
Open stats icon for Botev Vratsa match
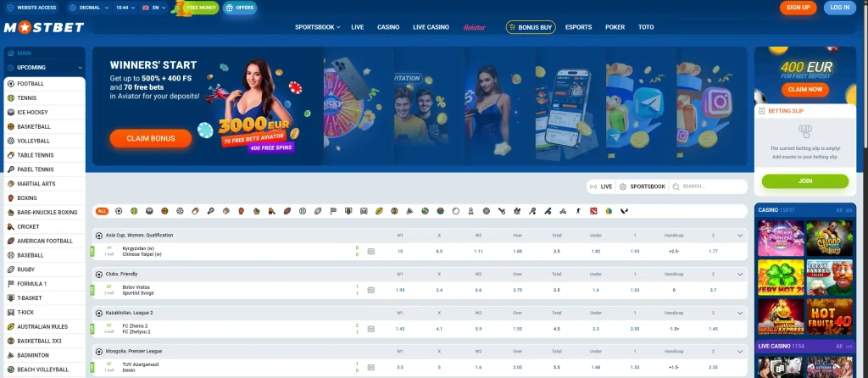coord(371,290)
